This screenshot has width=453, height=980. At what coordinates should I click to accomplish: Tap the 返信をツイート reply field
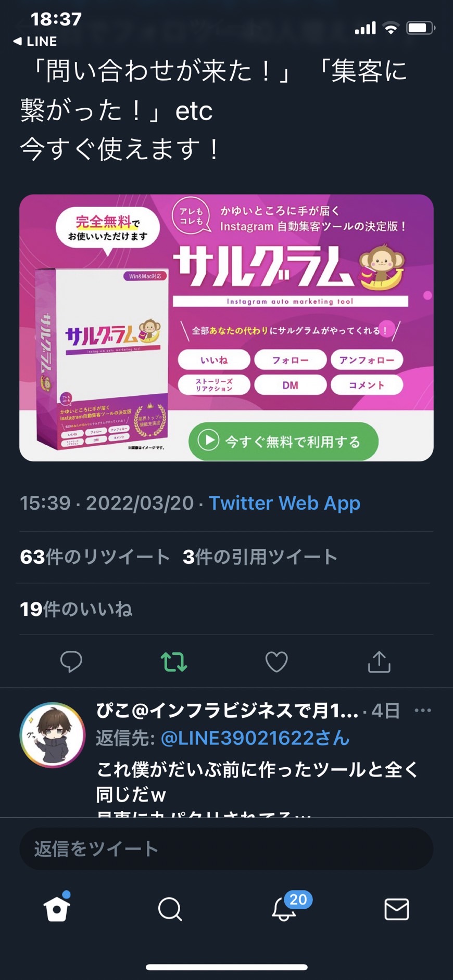(227, 849)
